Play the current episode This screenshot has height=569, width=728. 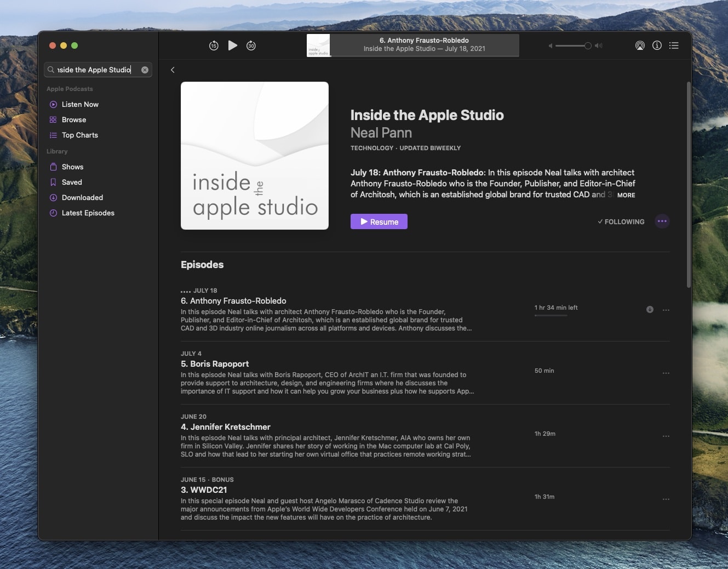pyautogui.click(x=233, y=45)
